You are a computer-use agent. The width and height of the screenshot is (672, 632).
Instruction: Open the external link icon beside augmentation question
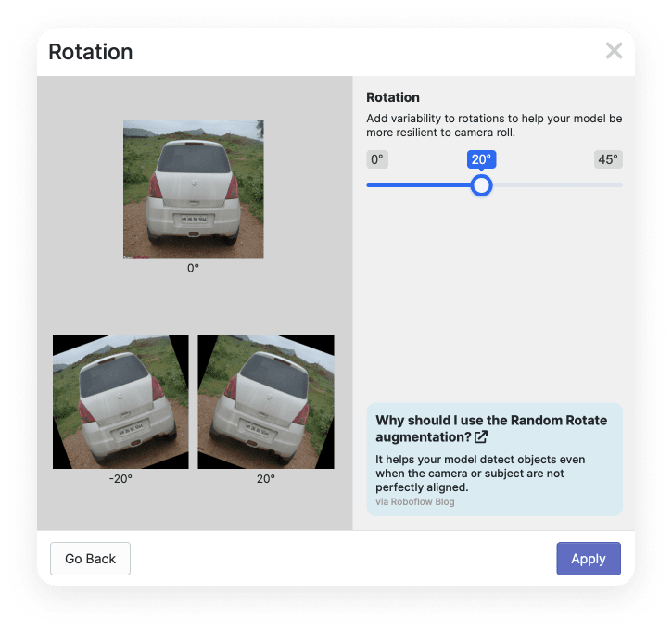[481, 436]
